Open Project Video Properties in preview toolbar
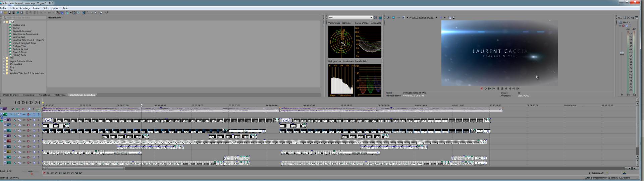The width and height of the screenshot is (644, 181). (x=388, y=17)
